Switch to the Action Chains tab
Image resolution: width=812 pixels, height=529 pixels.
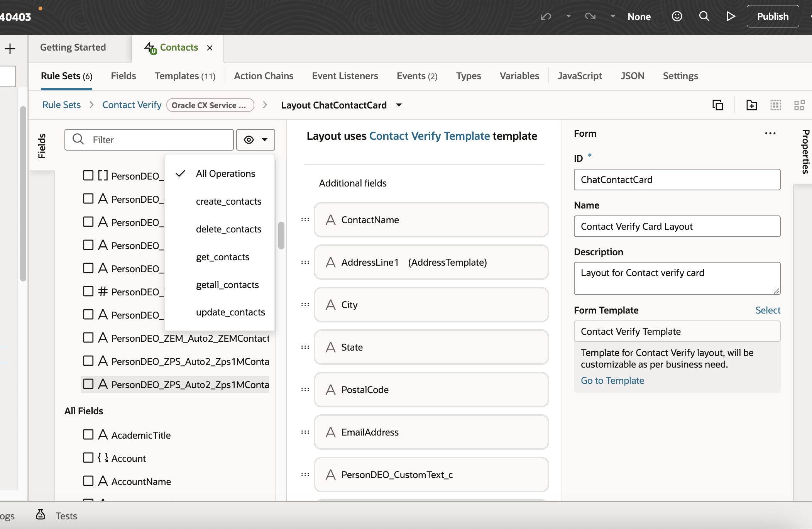pos(264,76)
